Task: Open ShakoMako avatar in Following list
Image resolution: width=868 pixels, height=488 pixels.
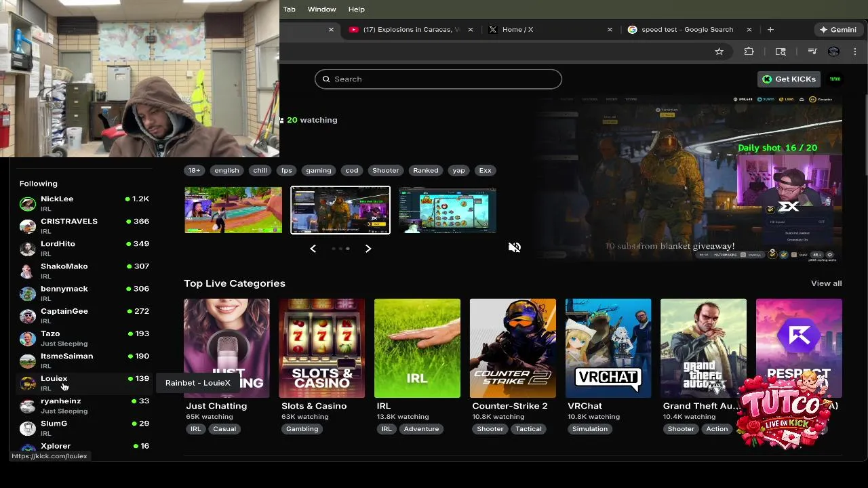Action: pos(28,271)
